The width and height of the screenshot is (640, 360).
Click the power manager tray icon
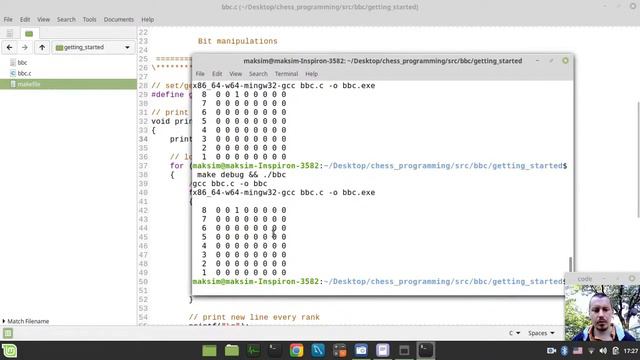(616, 351)
